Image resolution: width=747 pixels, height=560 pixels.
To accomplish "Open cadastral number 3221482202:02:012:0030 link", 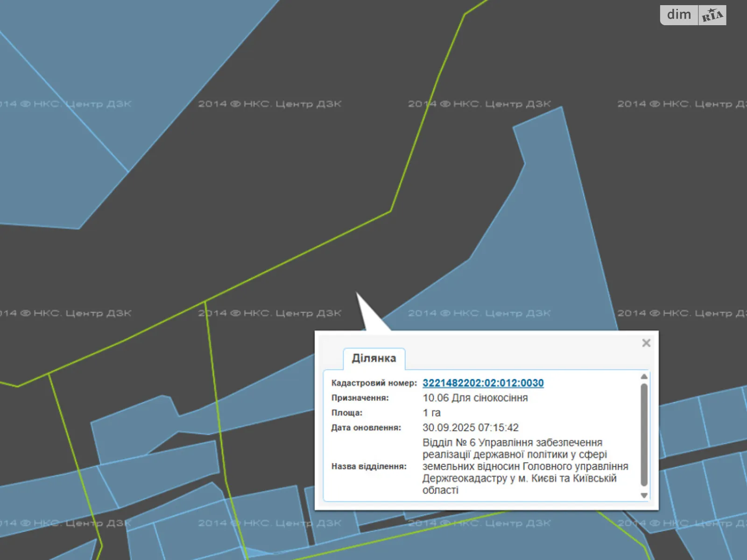I will (x=483, y=383).
